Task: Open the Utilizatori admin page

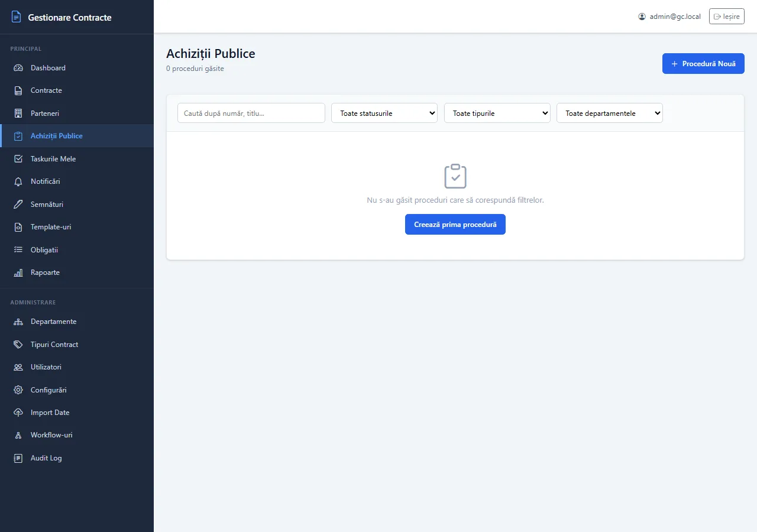Action: (x=77, y=367)
